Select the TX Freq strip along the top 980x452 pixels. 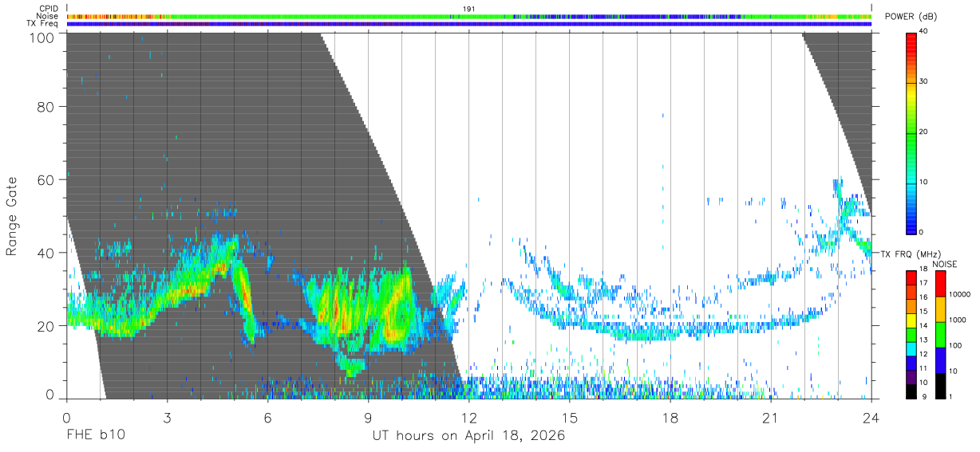pyautogui.click(x=469, y=24)
